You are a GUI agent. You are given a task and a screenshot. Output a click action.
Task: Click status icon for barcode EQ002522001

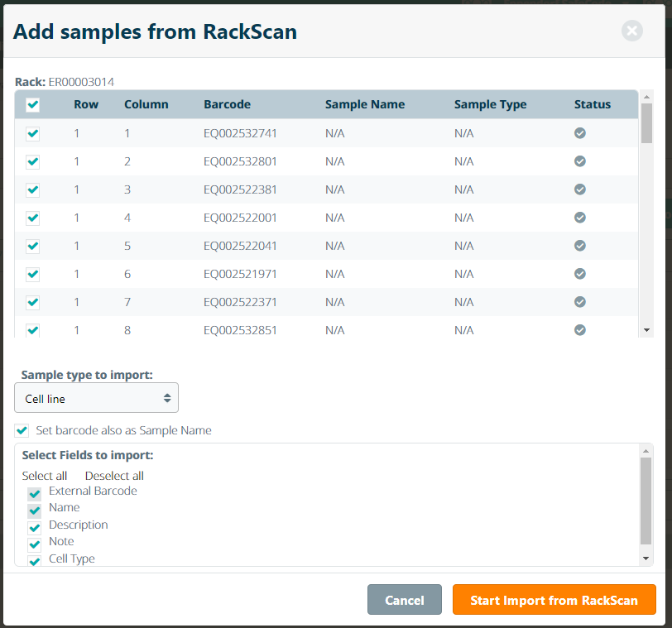(x=580, y=218)
